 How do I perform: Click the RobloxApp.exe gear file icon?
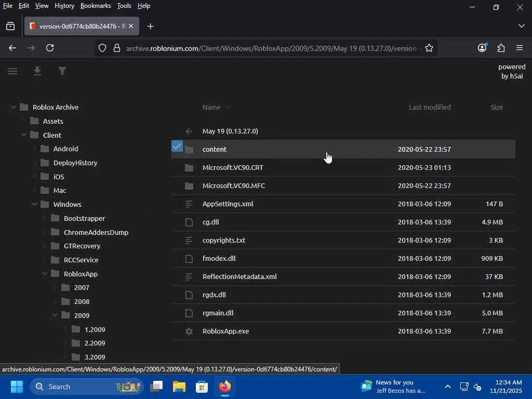click(189, 331)
